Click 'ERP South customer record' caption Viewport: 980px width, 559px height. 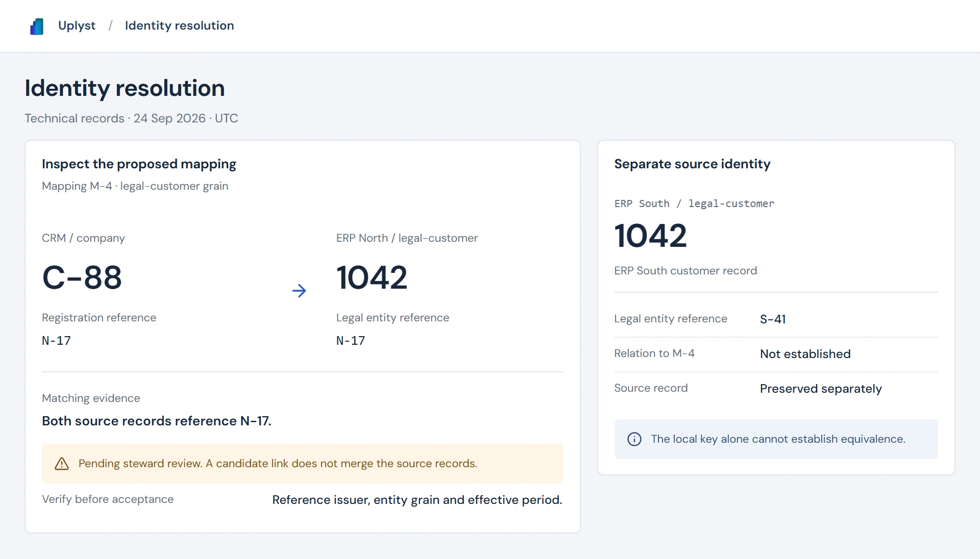[x=685, y=271]
